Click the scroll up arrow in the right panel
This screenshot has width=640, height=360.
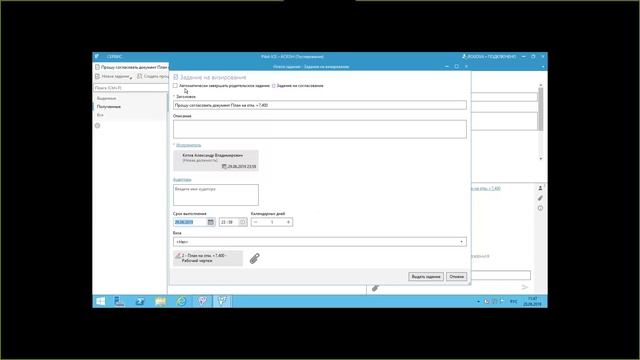click(x=541, y=85)
